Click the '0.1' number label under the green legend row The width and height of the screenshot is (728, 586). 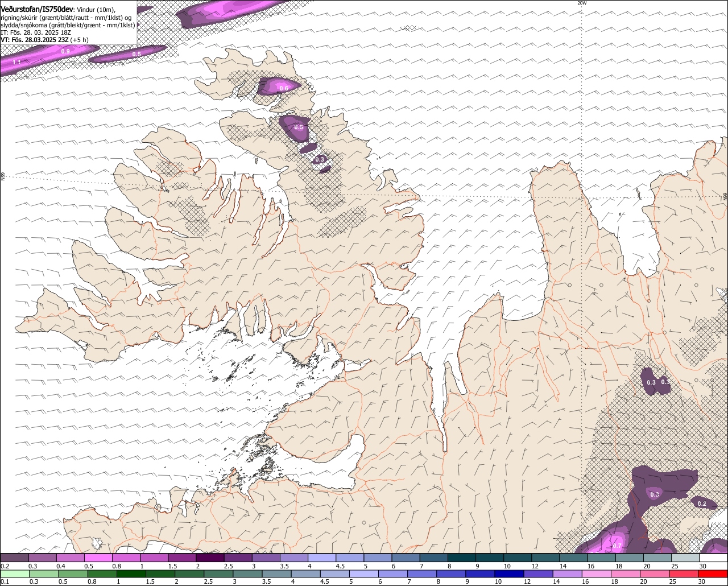tap(5, 581)
